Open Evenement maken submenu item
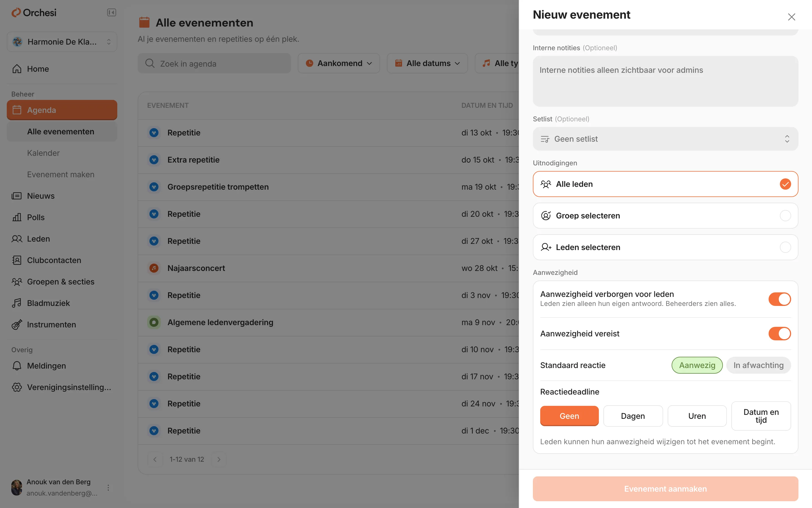The width and height of the screenshot is (812, 508). click(62, 175)
